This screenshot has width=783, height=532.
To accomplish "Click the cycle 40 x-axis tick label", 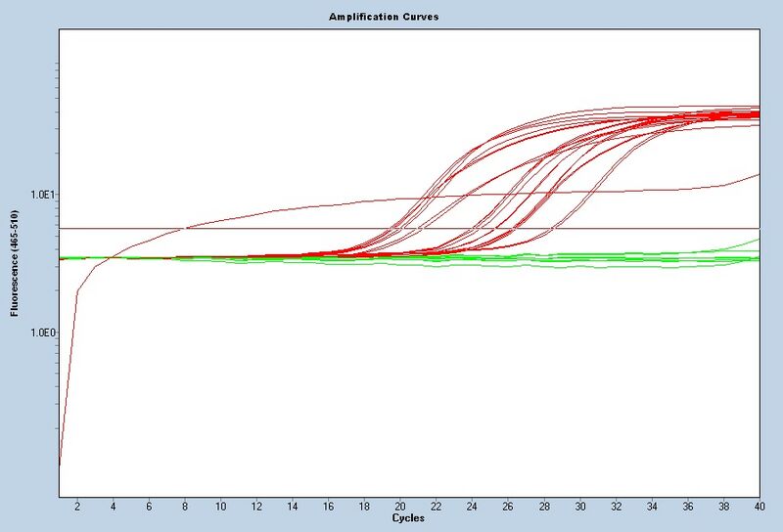I will (760, 507).
